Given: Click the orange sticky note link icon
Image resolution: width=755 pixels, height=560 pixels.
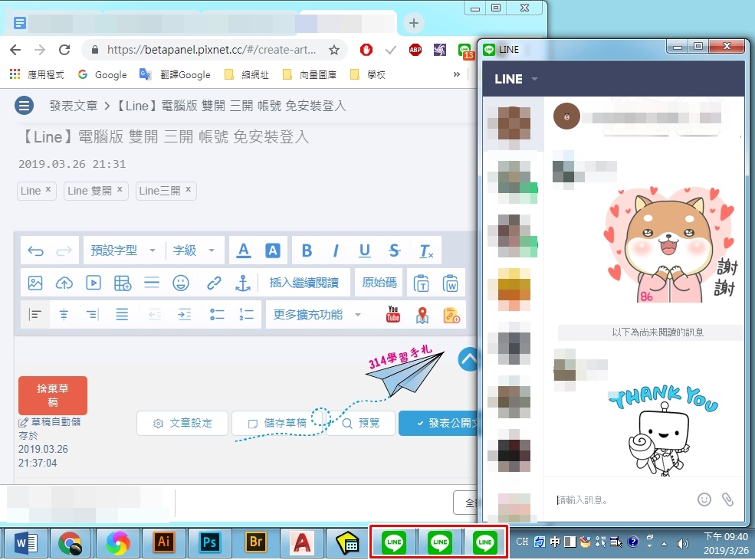Looking at the screenshot, I should 451,315.
